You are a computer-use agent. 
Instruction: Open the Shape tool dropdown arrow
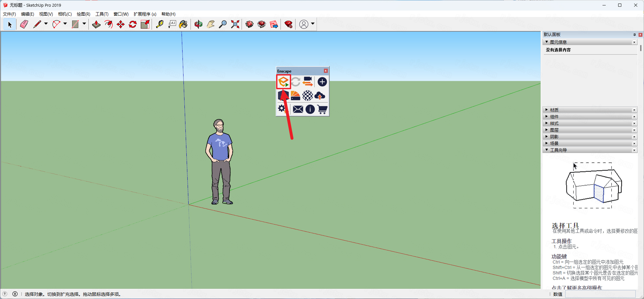(84, 24)
